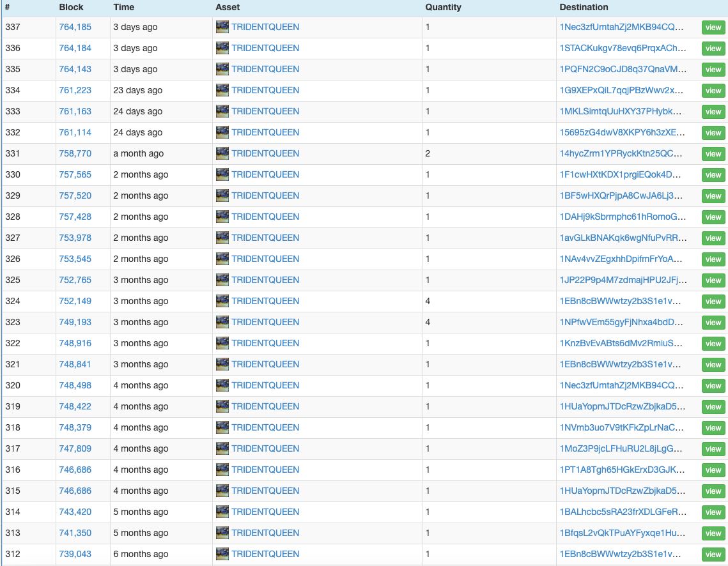The height and width of the screenshot is (566, 728).
Task: Click TRIDENTQUEEN thumbnail icon in row 316
Action: (222, 470)
